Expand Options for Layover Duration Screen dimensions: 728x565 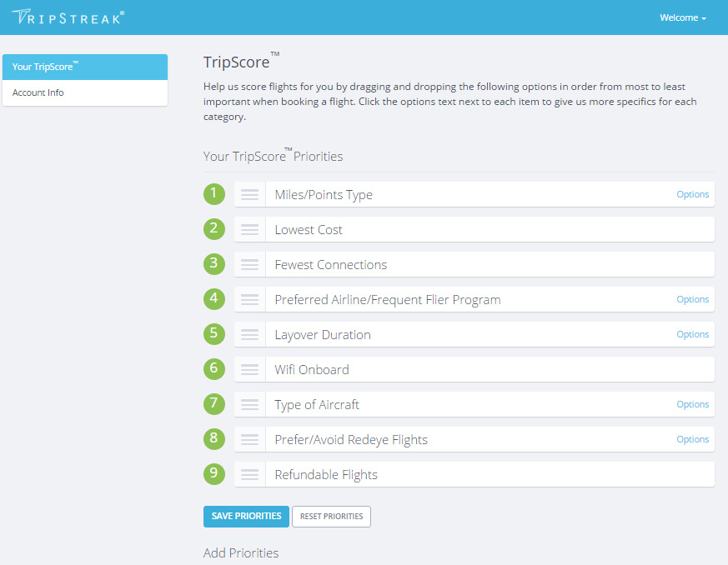pos(692,334)
